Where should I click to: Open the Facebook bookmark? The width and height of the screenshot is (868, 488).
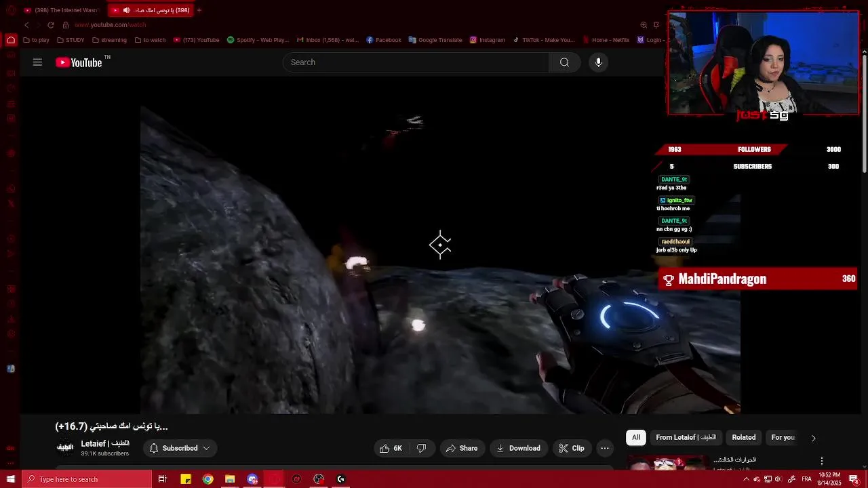pos(384,40)
